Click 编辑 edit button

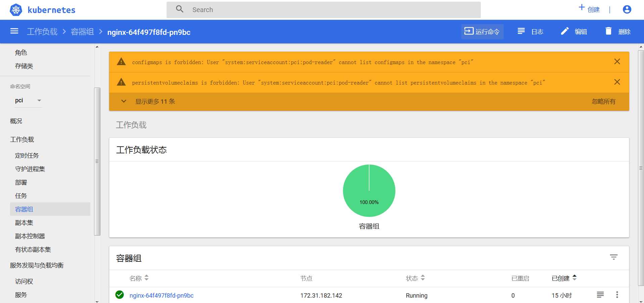pyautogui.click(x=574, y=32)
